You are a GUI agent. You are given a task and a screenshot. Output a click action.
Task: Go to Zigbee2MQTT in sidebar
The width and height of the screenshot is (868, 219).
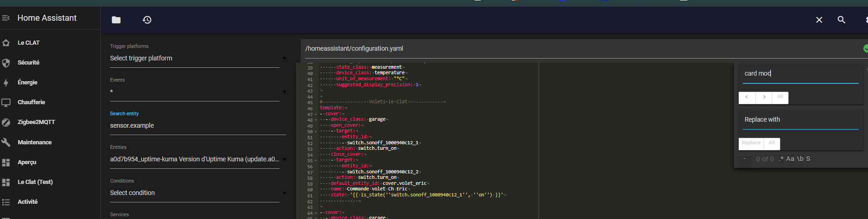coord(36,122)
